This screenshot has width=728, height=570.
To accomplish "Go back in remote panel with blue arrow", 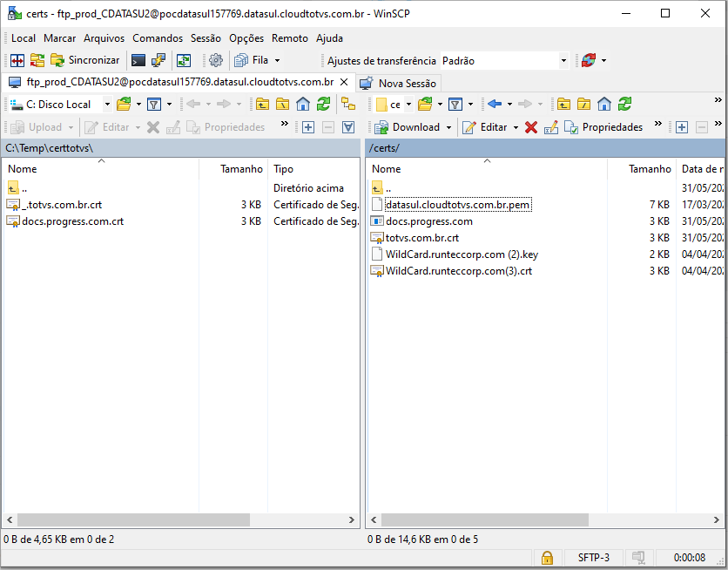I will click(495, 104).
